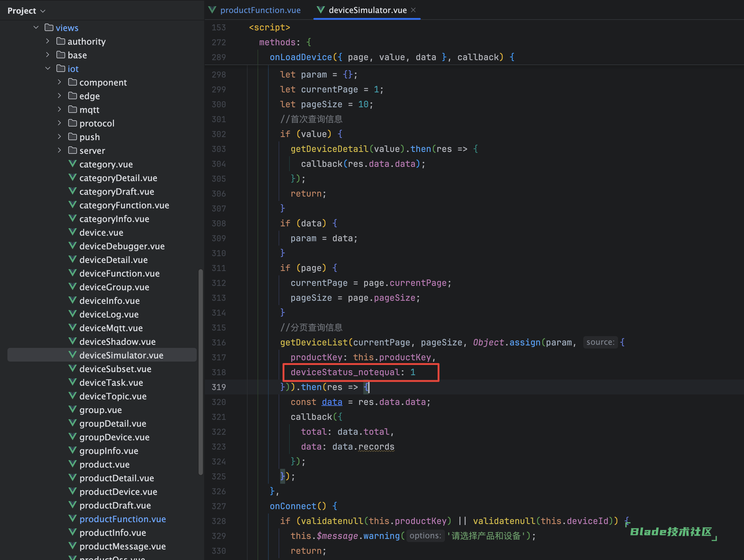744x560 pixels.
Task: Open deviceTopic.vue file
Action: tap(113, 396)
